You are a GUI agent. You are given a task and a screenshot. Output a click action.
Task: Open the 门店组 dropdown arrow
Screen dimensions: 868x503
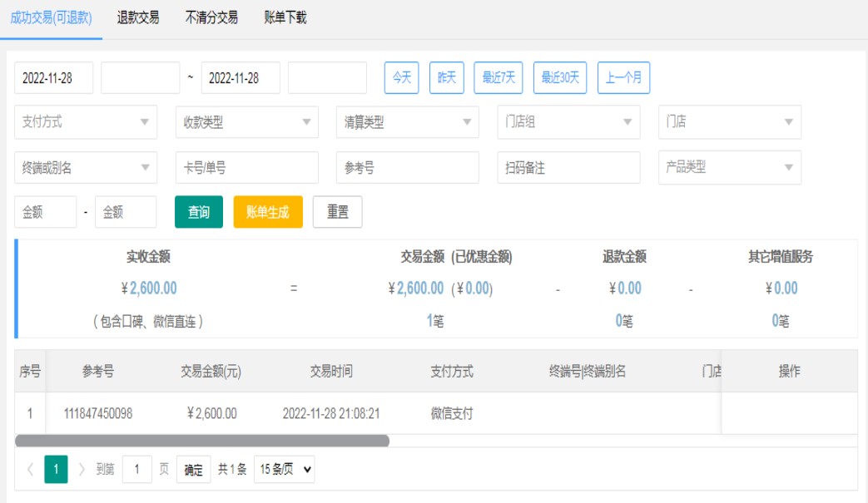(x=627, y=122)
